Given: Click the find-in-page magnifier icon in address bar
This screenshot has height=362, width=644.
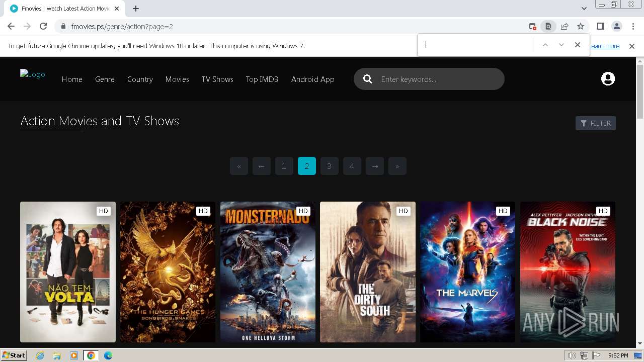Looking at the screenshot, I should pyautogui.click(x=548, y=27).
